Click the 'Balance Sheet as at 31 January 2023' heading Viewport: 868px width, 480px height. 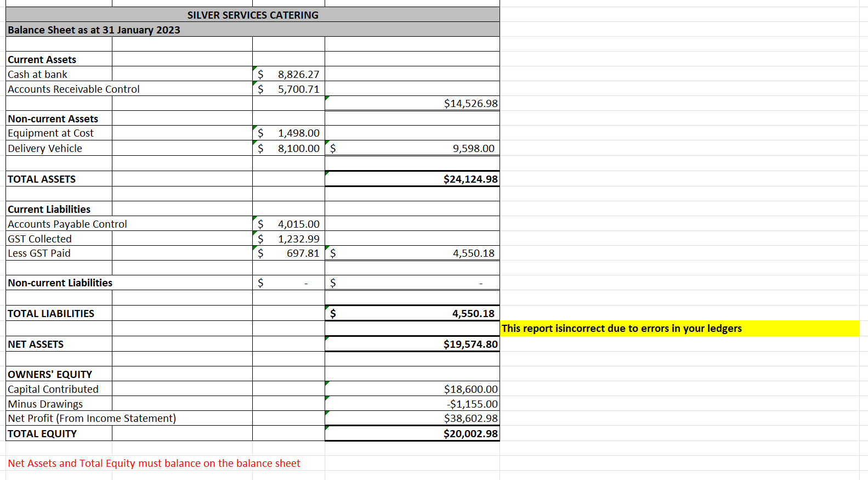94,30
